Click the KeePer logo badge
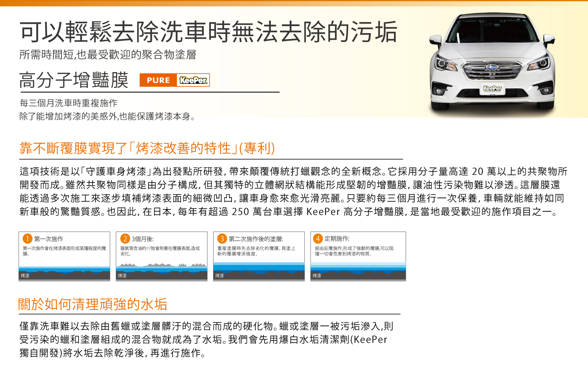588x368 pixels. 193,80
